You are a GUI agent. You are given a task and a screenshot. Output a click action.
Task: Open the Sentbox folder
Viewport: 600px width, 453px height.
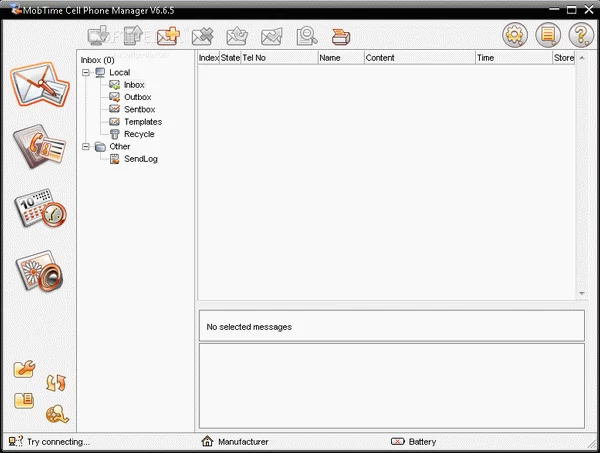[x=139, y=109]
